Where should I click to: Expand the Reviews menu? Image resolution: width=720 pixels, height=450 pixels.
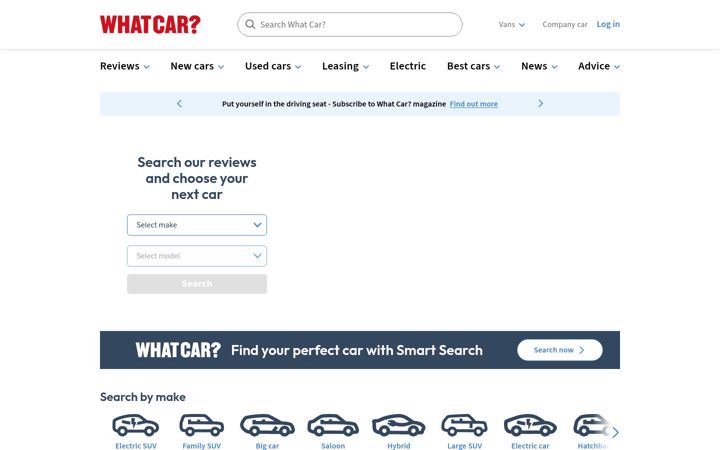[125, 66]
